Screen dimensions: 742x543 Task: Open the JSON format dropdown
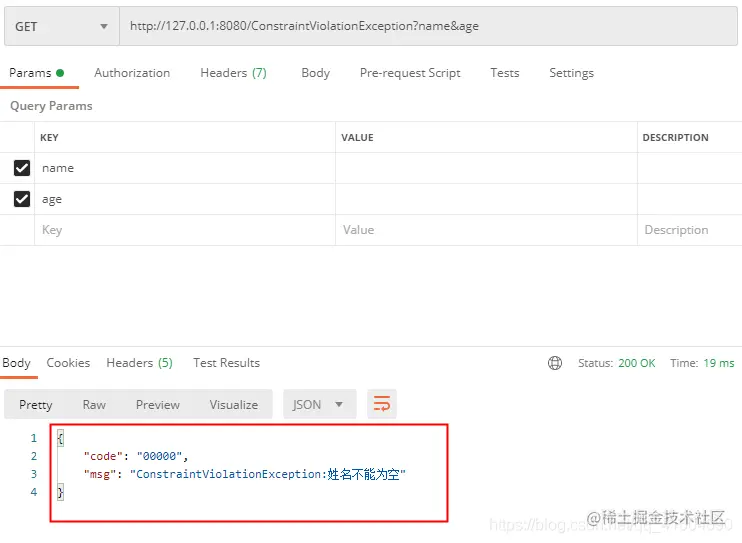(x=319, y=405)
